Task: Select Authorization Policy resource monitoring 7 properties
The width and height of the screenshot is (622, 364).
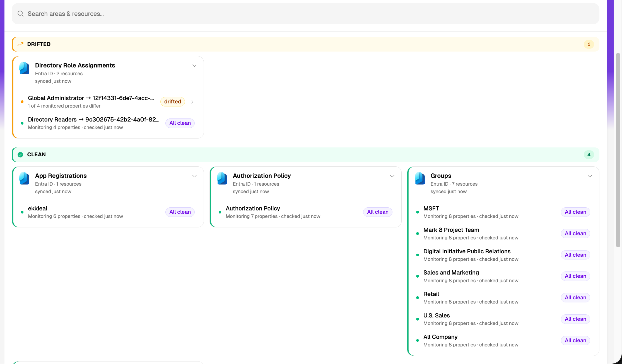Action: 306,212
